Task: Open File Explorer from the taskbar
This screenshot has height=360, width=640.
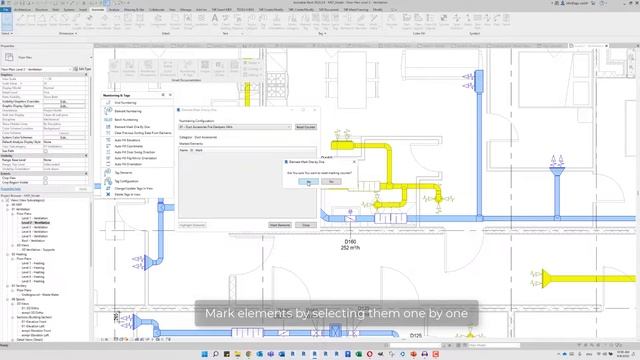Action: (238, 354)
